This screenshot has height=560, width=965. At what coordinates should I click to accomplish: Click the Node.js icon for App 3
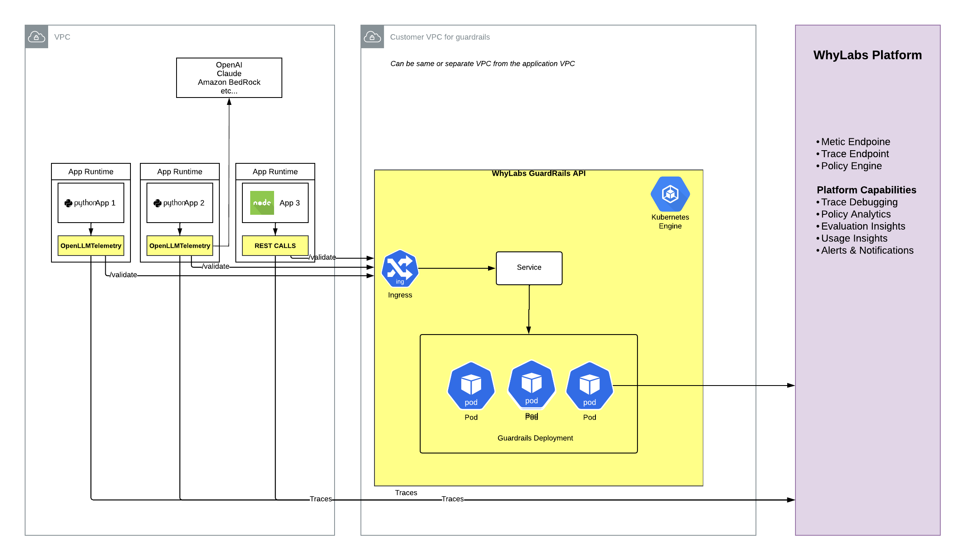pos(262,202)
